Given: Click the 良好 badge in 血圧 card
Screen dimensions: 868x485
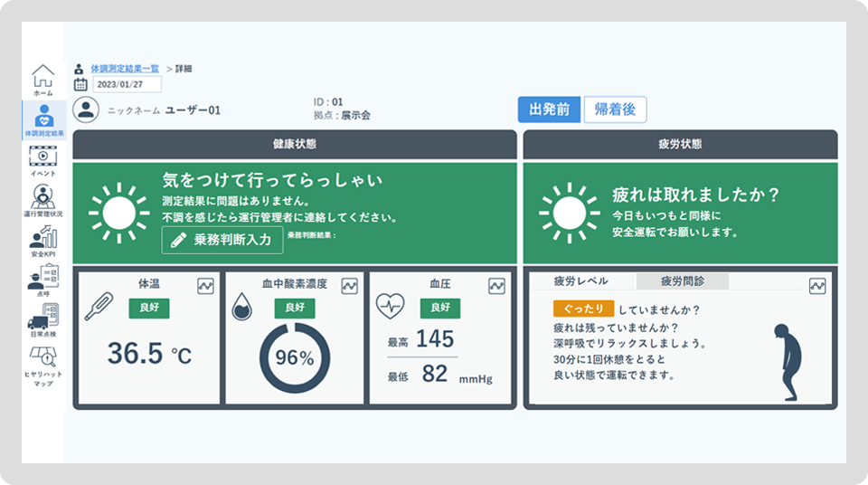Looking at the screenshot, I should pyautogui.click(x=440, y=308).
